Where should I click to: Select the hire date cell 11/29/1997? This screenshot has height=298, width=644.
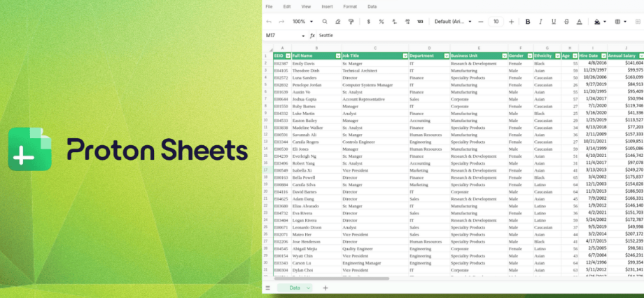pyautogui.click(x=593, y=71)
